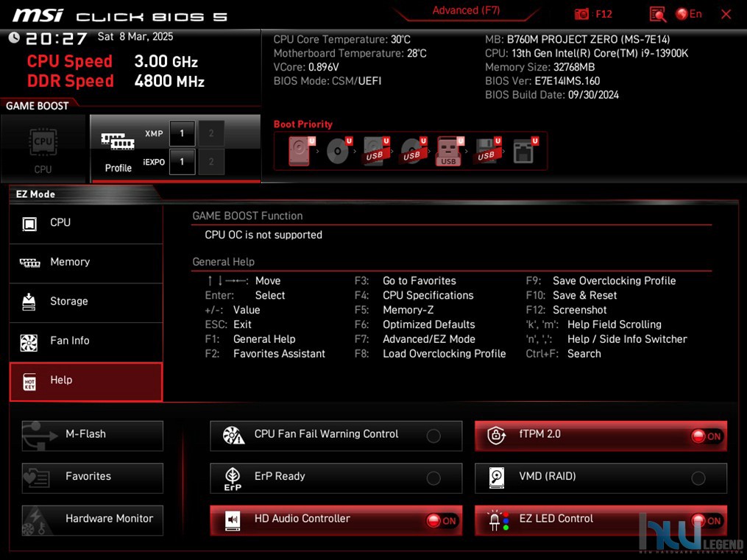The width and height of the screenshot is (747, 560).
Task: Click the 'Favorites Assistant' help entry
Action: pyautogui.click(x=279, y=353)
